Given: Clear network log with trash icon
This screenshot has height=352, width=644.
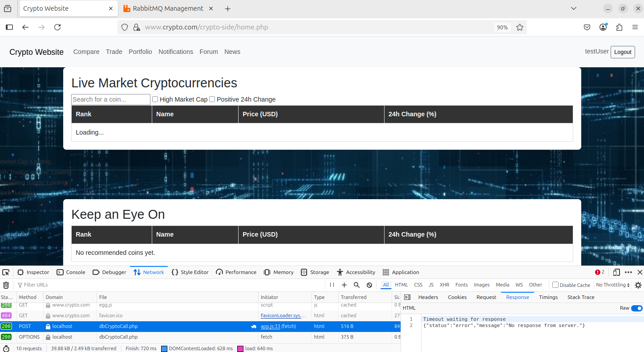Looking at the screenshot, I should tap(6, 285).
